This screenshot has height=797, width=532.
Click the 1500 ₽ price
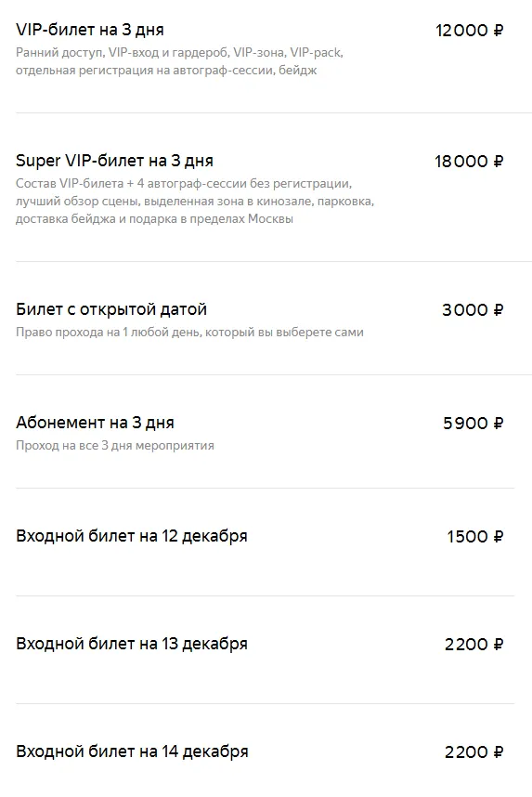[x=475, y=537]
